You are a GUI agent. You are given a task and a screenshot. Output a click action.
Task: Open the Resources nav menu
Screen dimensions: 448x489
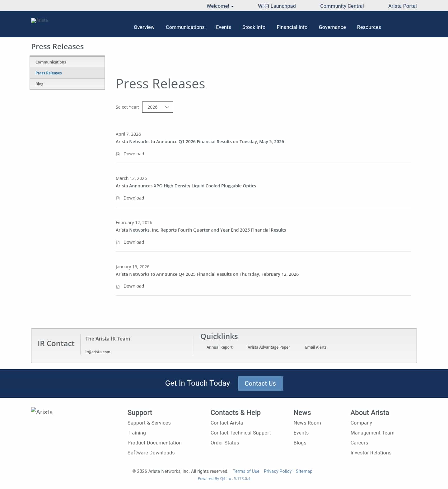click(x=369, y=27)
